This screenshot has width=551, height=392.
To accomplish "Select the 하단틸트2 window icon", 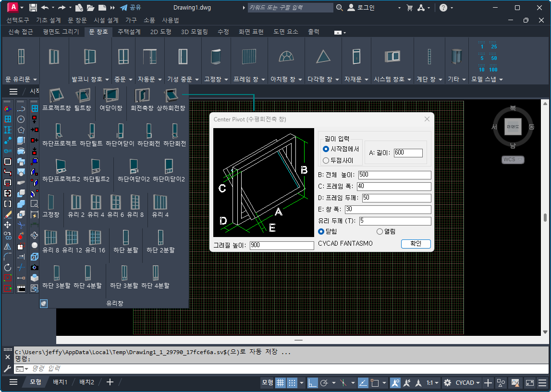I will [x=96, y=167].
